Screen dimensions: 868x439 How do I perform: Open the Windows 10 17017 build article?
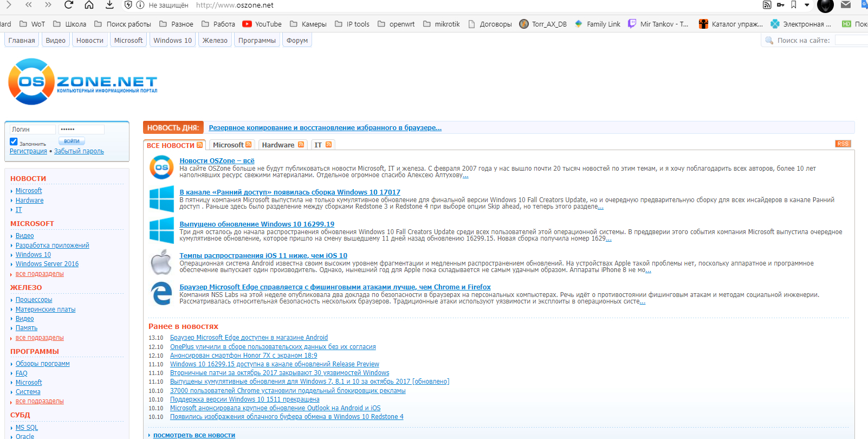(290, 192)
